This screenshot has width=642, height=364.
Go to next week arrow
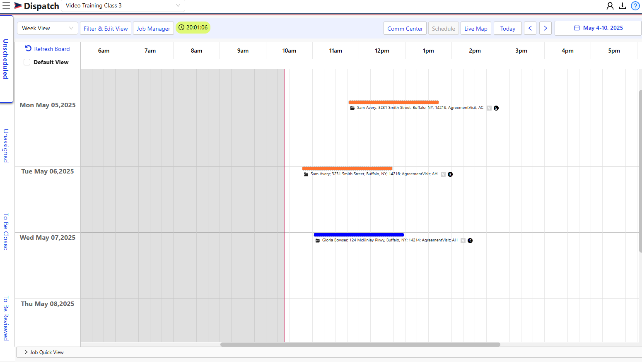coord(545,28)
